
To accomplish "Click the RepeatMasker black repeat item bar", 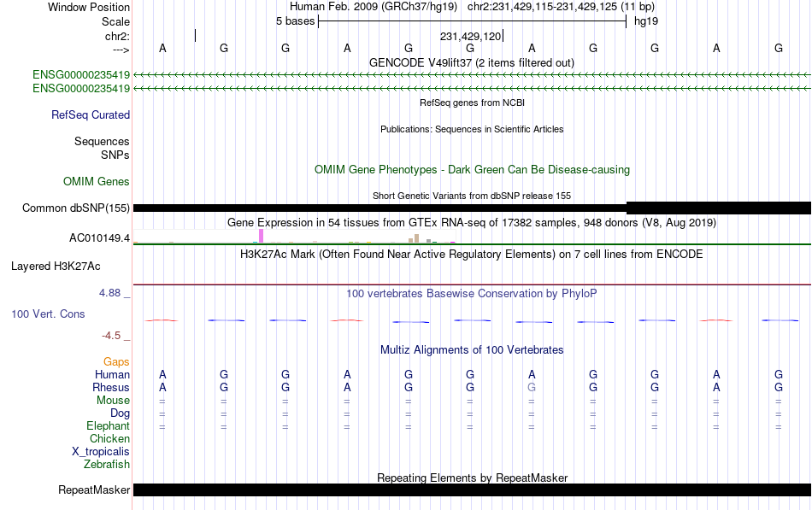I will click(x=472, y=489).
